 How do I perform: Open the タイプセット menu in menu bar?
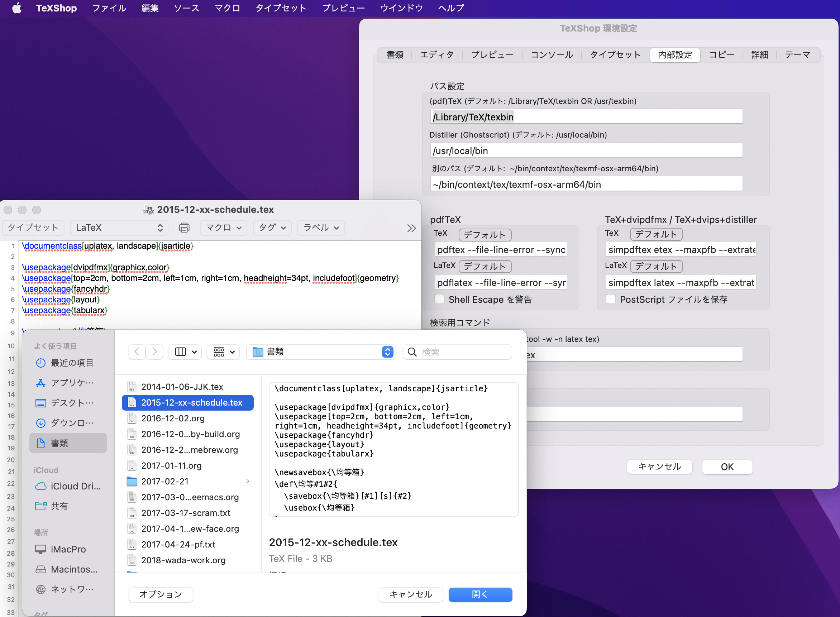[x=281, y=8]
